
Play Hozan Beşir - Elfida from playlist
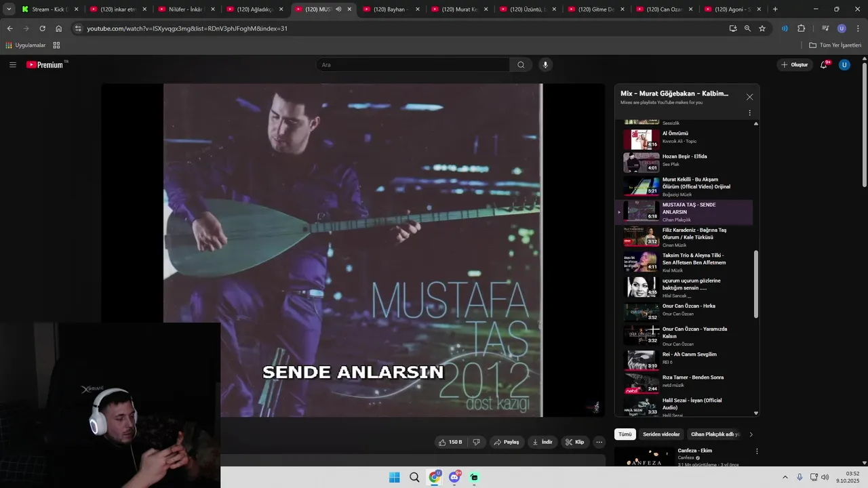point(685,162)
